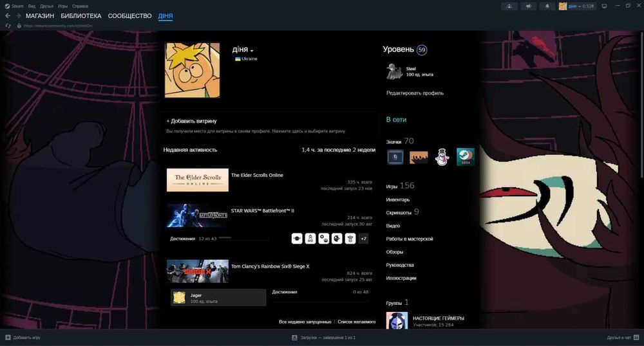
Task: Click the small avatar in the top bar
Action: [x=563, y=6]
